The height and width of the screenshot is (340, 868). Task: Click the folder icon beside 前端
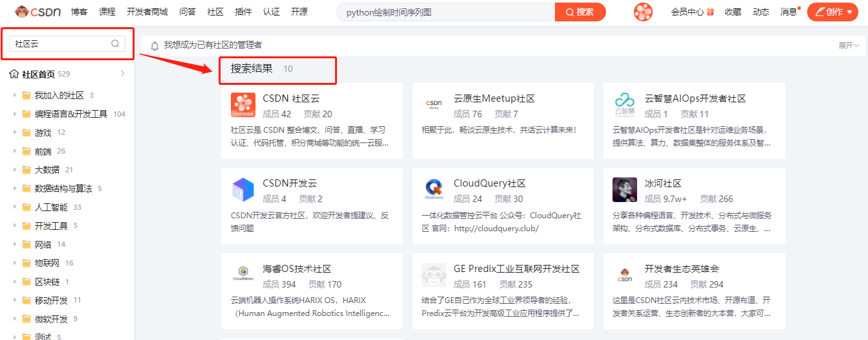point(27,152)
